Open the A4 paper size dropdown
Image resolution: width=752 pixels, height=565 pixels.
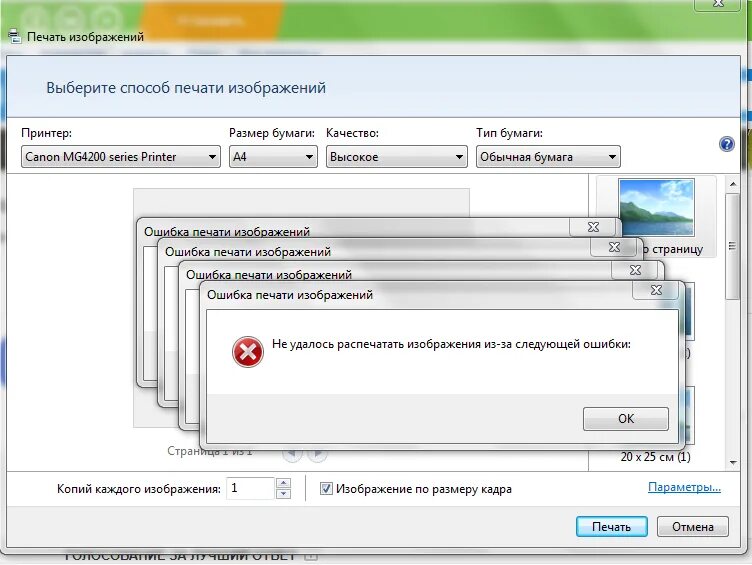coord(273,157)
